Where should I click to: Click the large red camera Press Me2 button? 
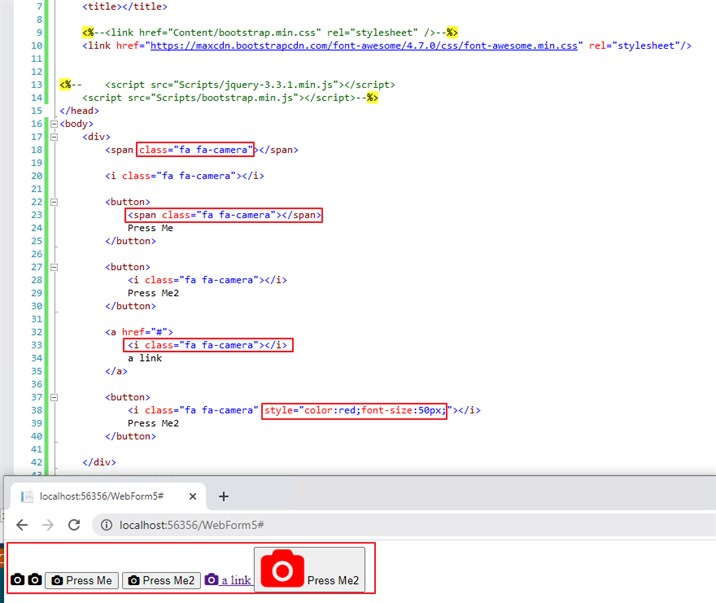[x=310, y=570]
